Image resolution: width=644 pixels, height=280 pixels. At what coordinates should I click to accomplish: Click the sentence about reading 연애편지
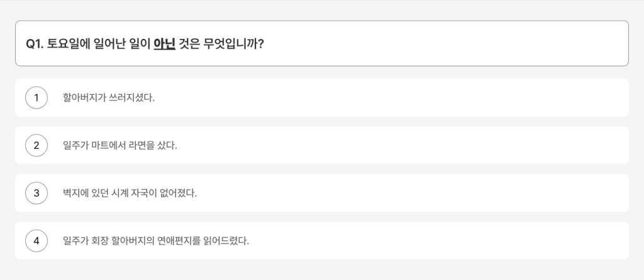(156, 240)
